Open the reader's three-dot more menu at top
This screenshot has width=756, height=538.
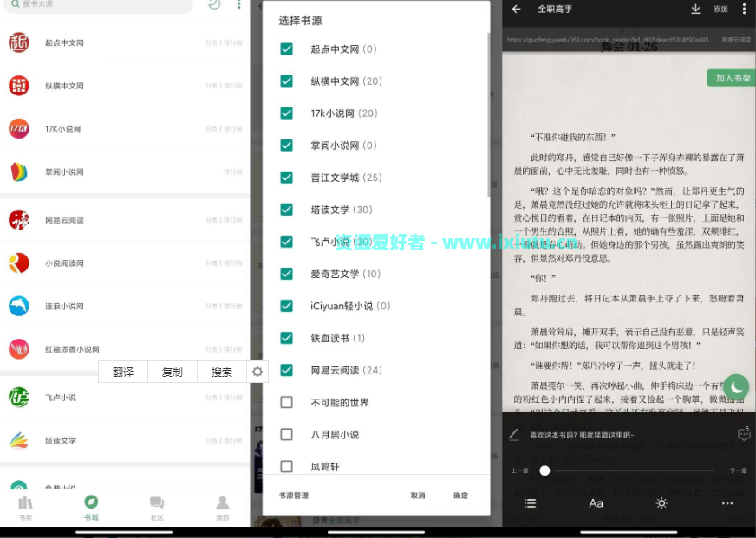[x=744, y=9]
